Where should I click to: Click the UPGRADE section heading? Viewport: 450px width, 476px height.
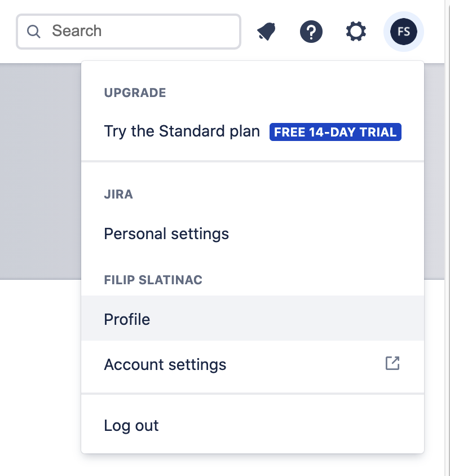[x=135, y=93]
